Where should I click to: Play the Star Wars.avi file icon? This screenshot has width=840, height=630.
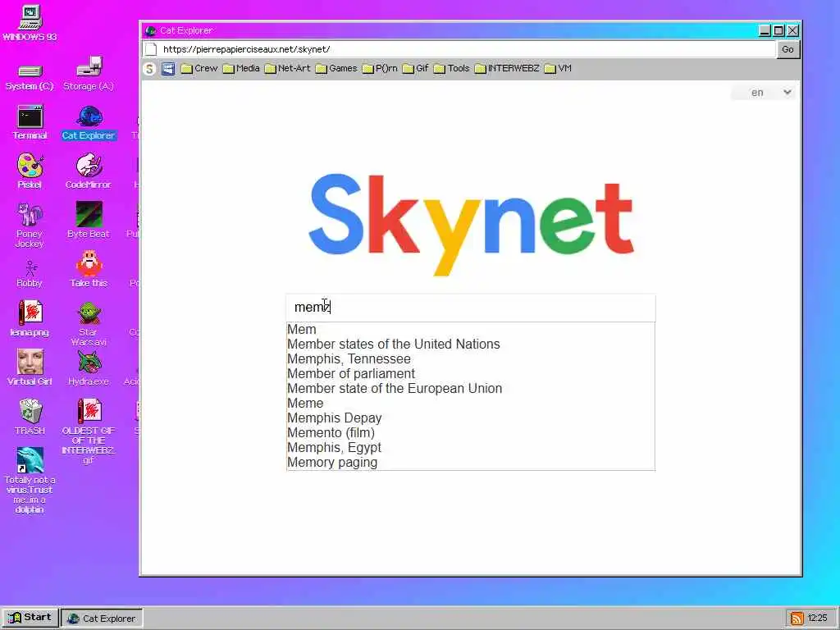click(x=89, y=323)
